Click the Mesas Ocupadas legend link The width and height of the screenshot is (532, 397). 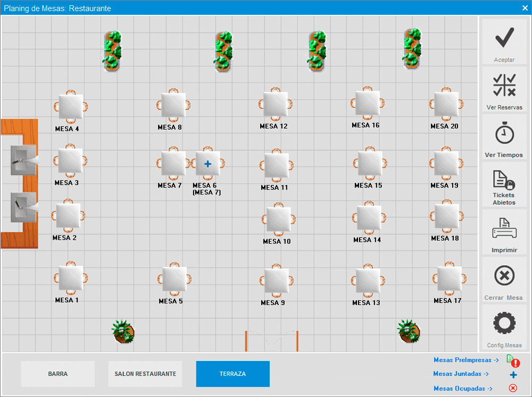(463, 388)
